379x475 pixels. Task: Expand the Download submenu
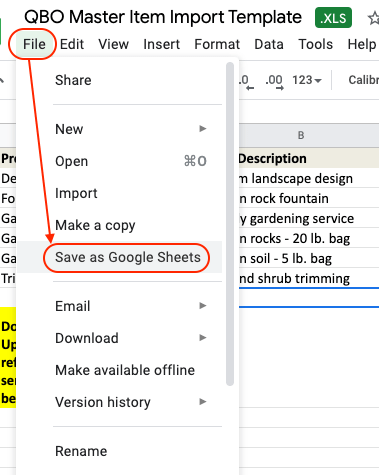[x=119, y=338]
